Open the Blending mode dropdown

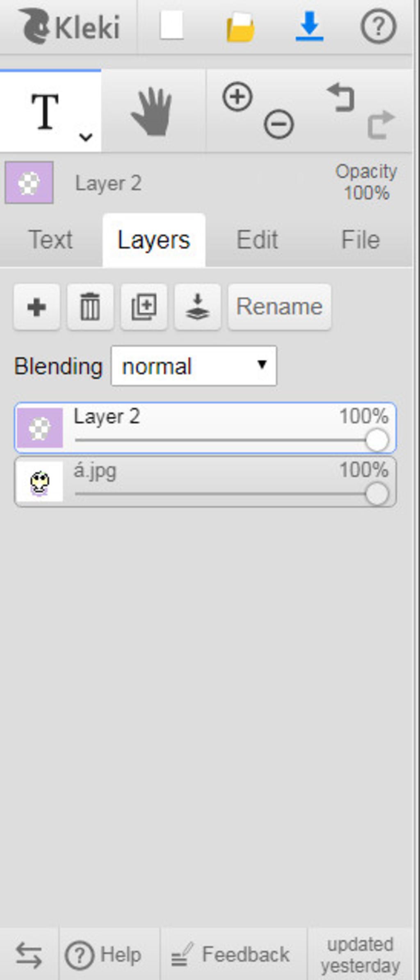click(194, 366)
